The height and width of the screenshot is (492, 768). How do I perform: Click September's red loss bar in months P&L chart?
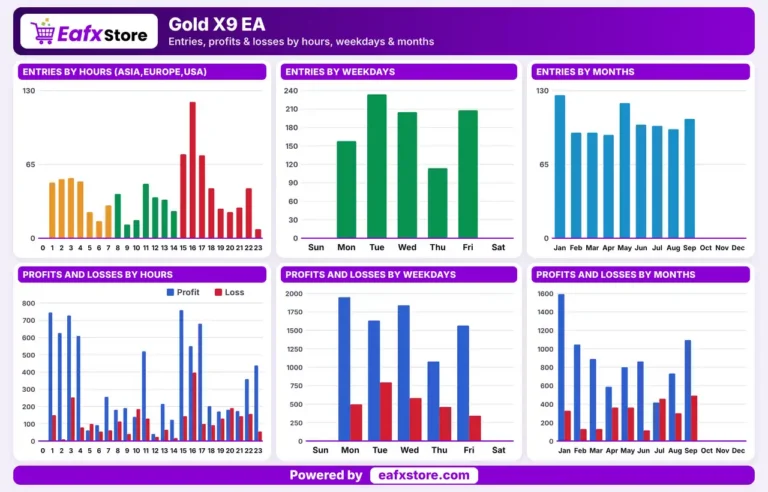point(694,418)
